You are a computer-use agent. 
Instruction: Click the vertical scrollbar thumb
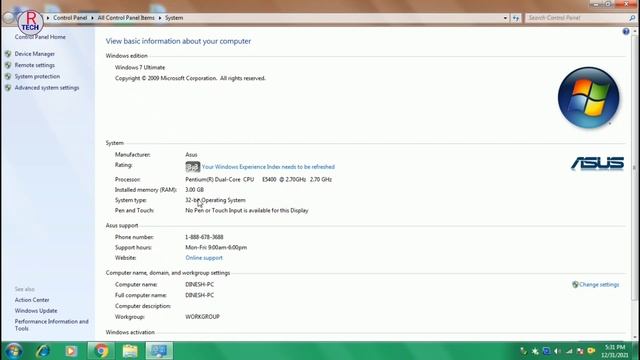(x=635, y=168)
